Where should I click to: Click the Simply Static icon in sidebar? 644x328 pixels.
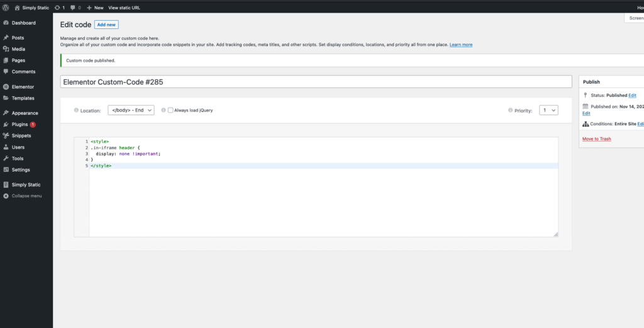click(x=6, y=184)
